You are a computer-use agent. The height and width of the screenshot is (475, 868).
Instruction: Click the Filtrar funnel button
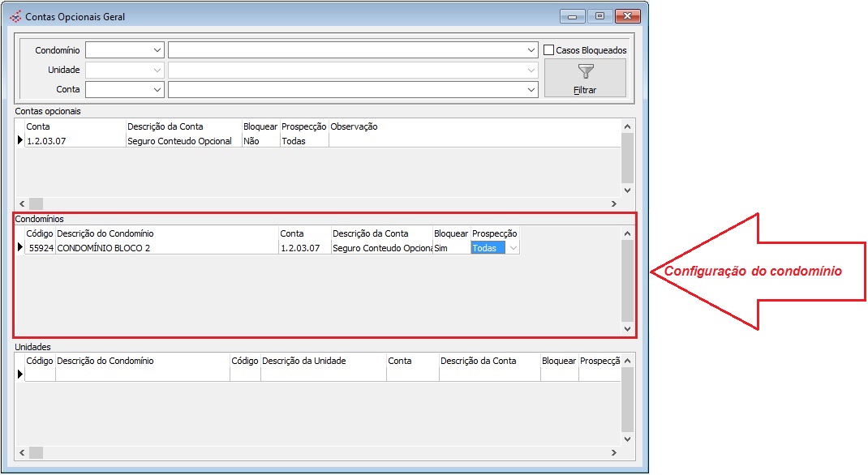[x=585, y=79]
